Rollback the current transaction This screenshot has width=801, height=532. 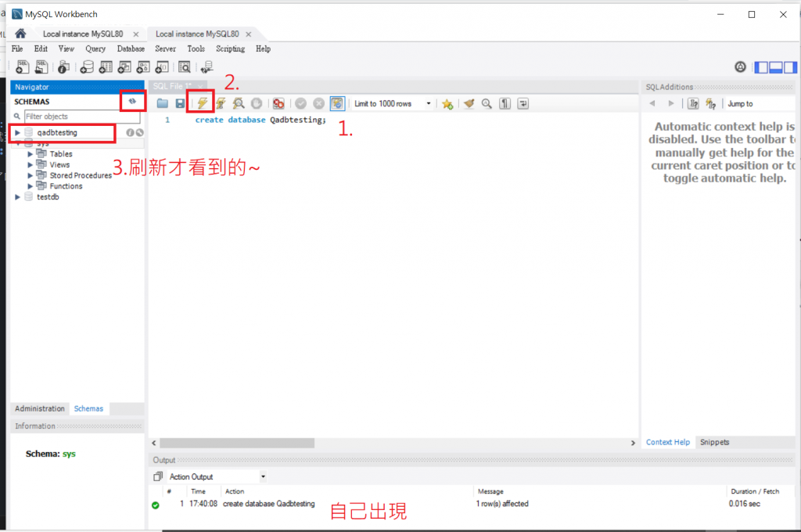pos(319,104)
